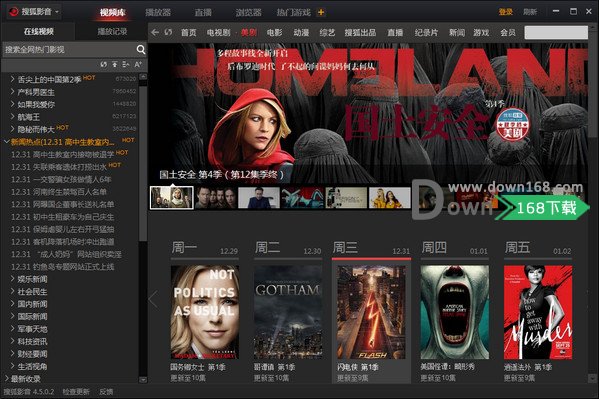Image resolution: width=599 pixels, height=399 pixels.
Task: Click the sidebar list refresh icon
Action: (x=104, y=65)
